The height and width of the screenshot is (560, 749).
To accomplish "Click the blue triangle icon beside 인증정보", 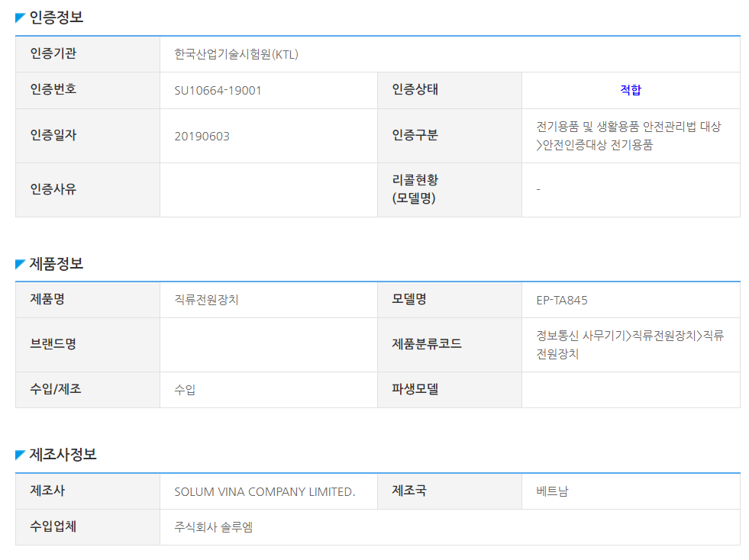I will 20,18.
